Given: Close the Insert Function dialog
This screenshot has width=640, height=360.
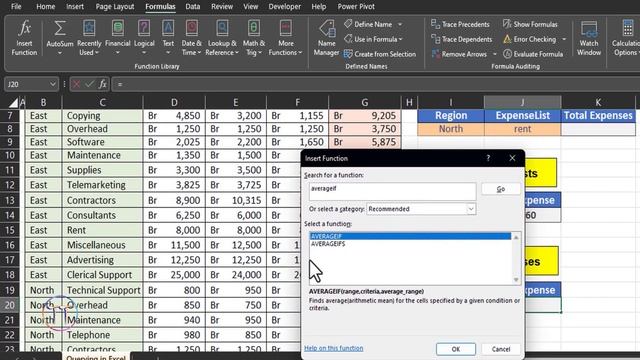Looking at the screenshot, I should (512, 158).
